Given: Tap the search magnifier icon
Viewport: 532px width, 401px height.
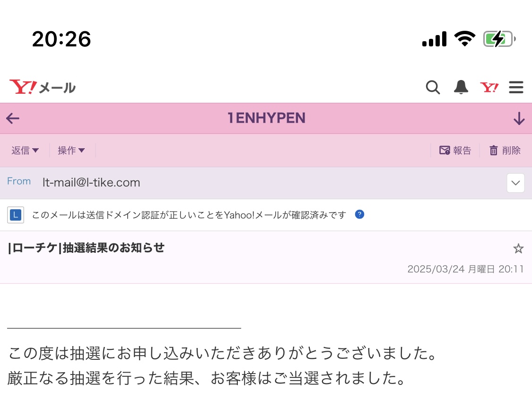Looking at the screenshot, I should (x=433, y=87).
